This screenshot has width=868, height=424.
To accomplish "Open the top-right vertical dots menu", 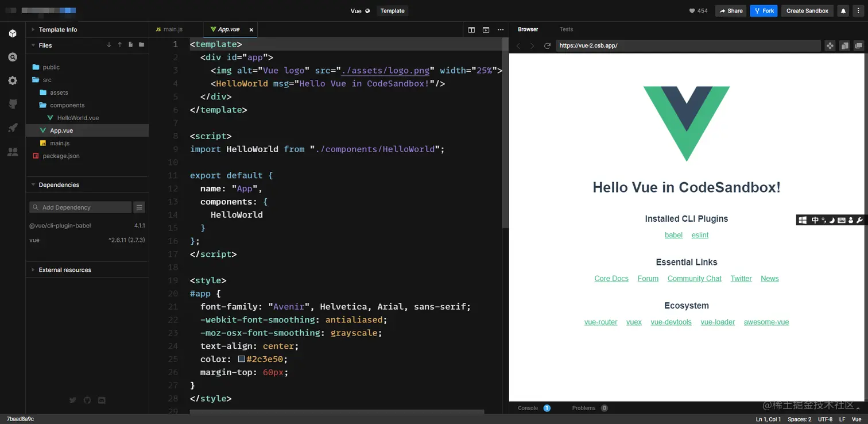I will [858, 11].
